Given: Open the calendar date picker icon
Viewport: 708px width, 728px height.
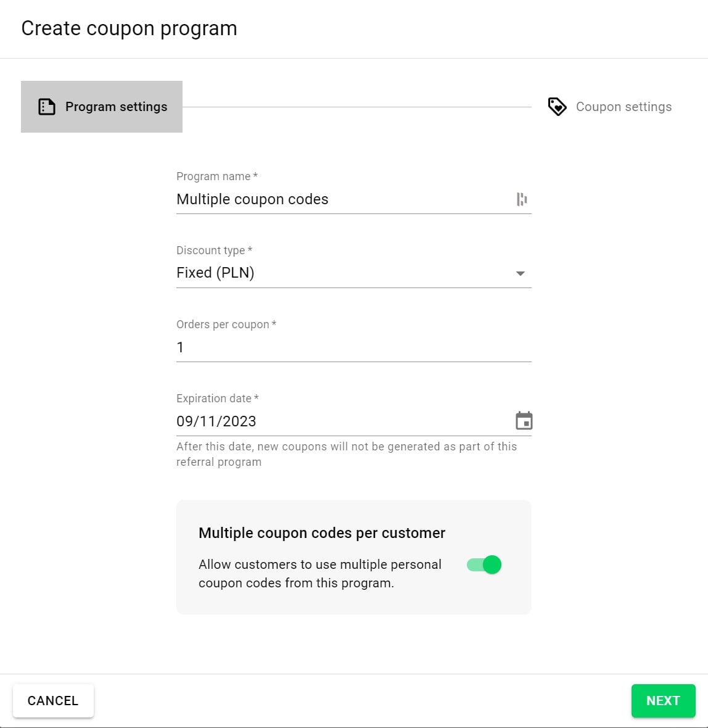Looking at the screenshot, I should [x=524, y=421].
